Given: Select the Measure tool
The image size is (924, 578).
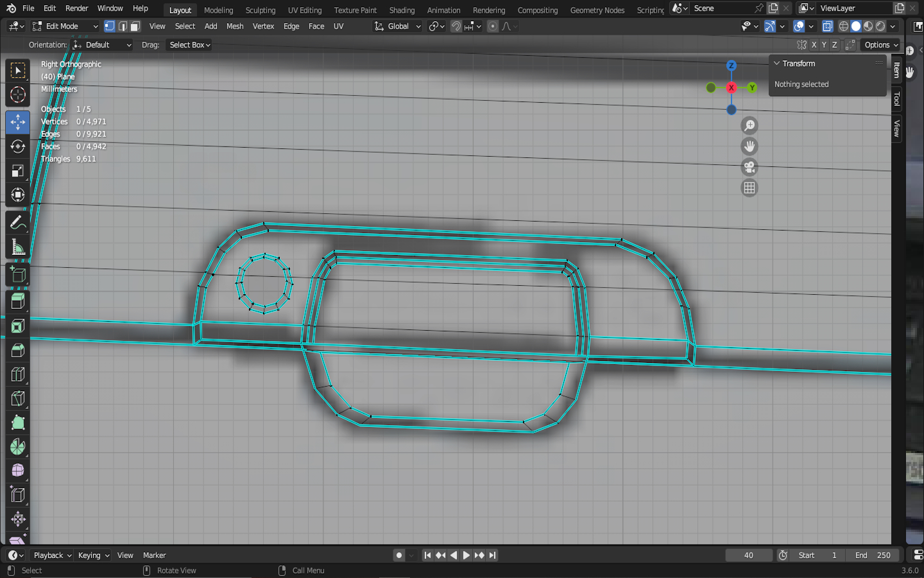Looking at the screenshot, I should [x=18, y=248].
